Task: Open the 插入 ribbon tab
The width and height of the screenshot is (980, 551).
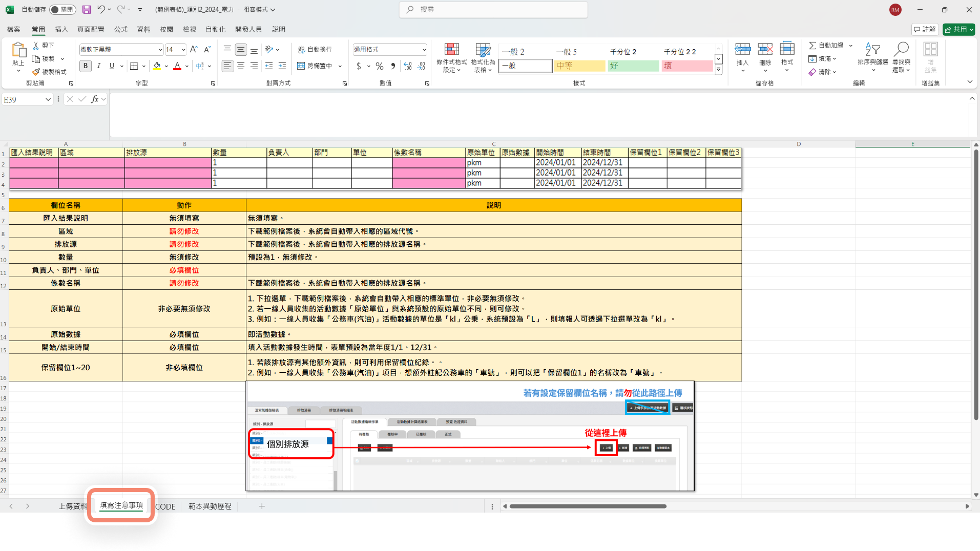Action: click(x=61, y=29)
